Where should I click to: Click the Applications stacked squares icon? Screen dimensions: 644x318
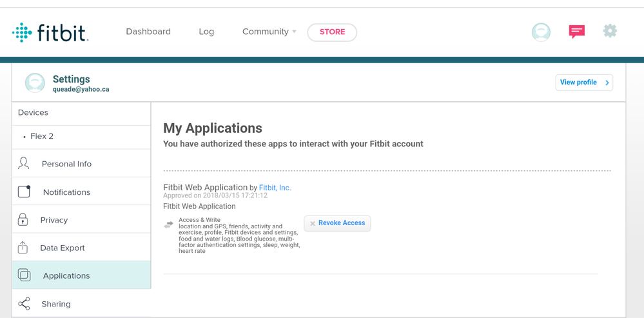pyautogui.click(x=24, y=275)
